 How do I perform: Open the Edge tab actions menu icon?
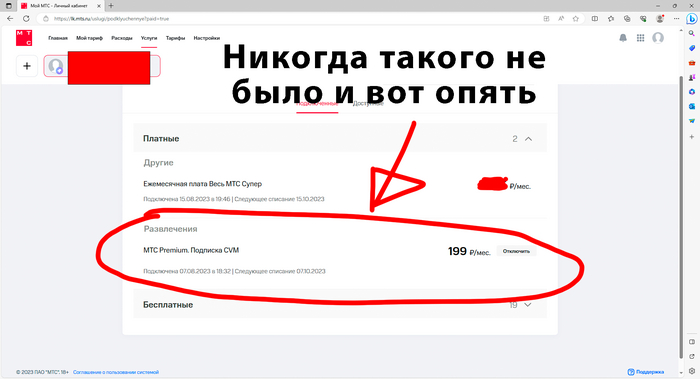(x=8, y=6)
